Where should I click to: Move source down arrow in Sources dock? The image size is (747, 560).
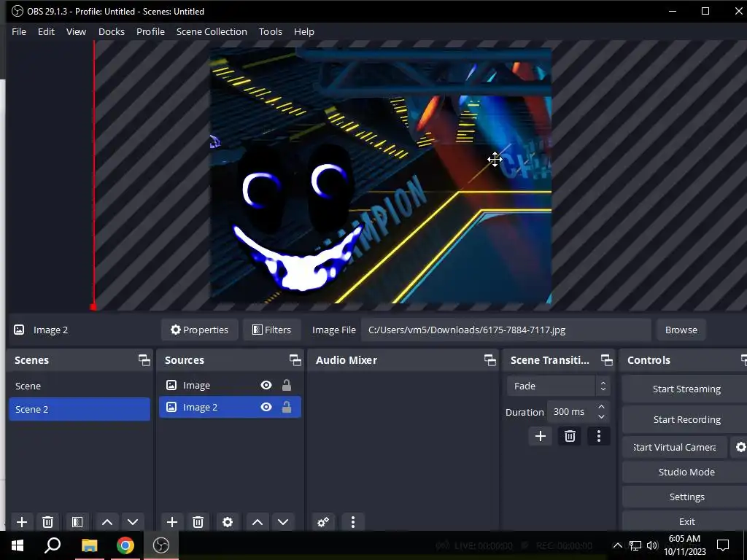point(283,522)
